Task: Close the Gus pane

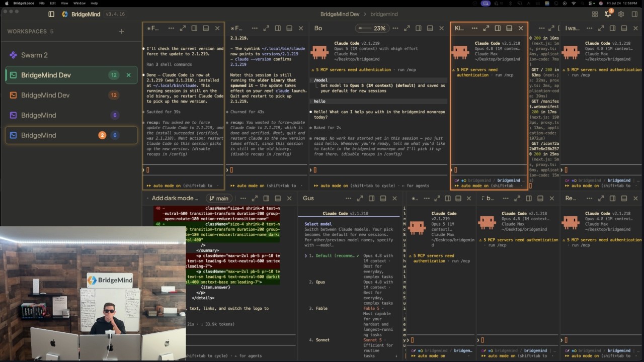Action: [x=394, y=198]
